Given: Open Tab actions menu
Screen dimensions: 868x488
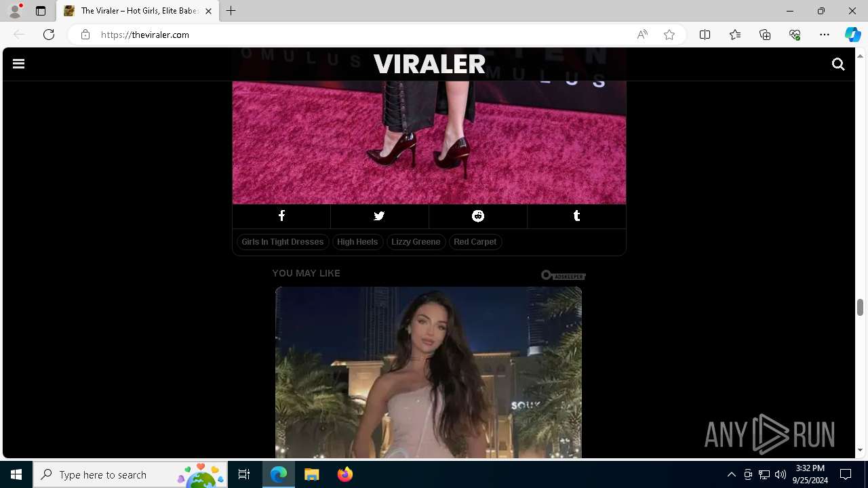Looking at the screenshot, I should (x=41, y=11).
